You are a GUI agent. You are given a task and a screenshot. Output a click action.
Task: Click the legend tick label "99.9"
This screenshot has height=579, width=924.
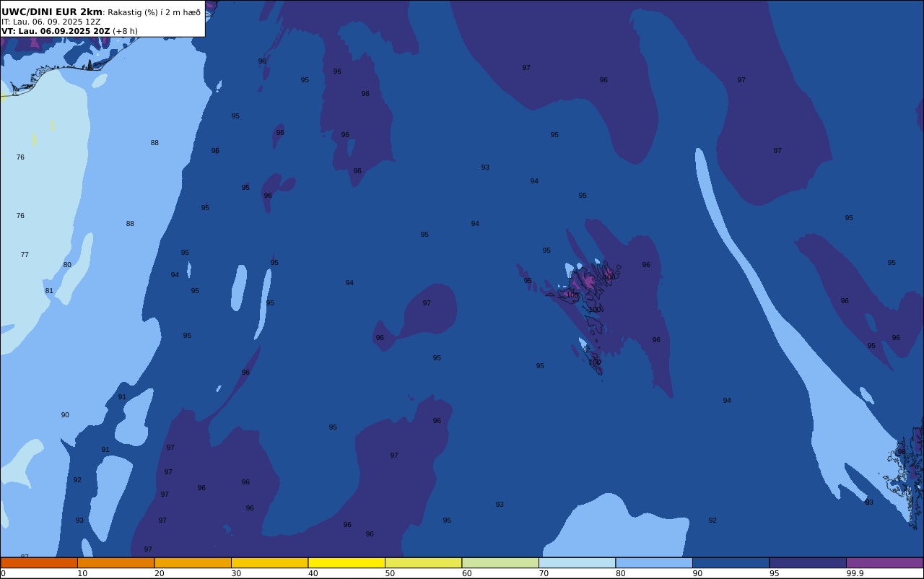coord(855,573)
